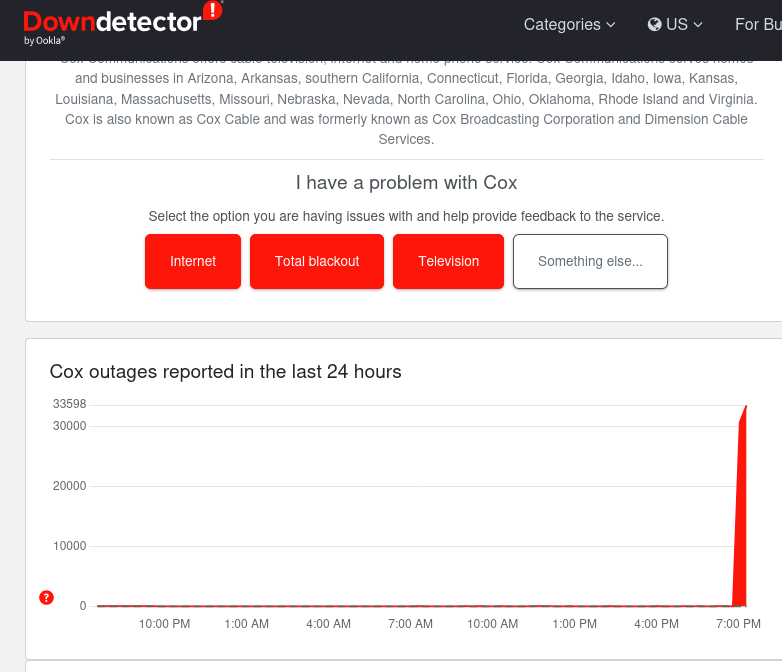Screen dimensions: 782x672
Task: Choose the Something else... option
Action: [590, 261]
